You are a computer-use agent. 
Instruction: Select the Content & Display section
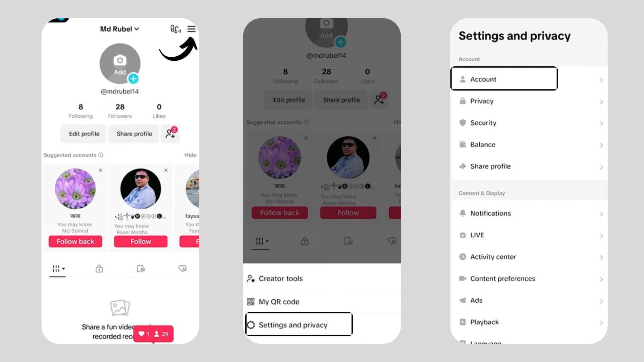pos(481,193)
